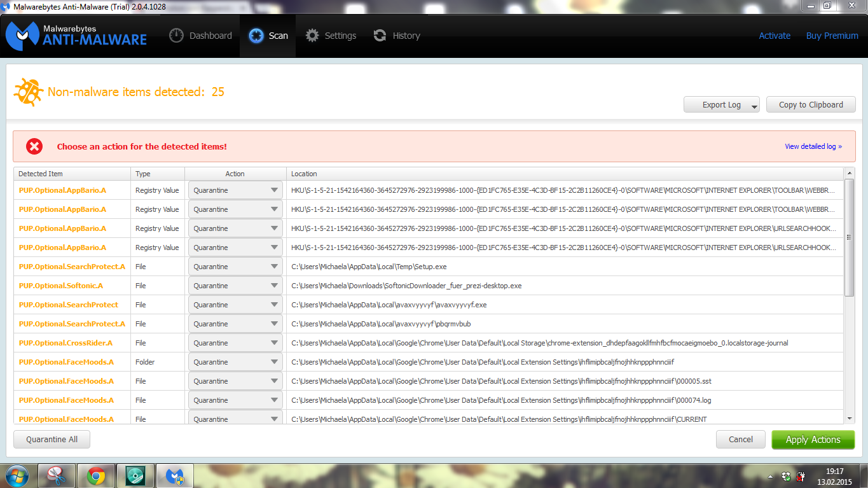Click the Settings gear icon

(x=312, y=36)
